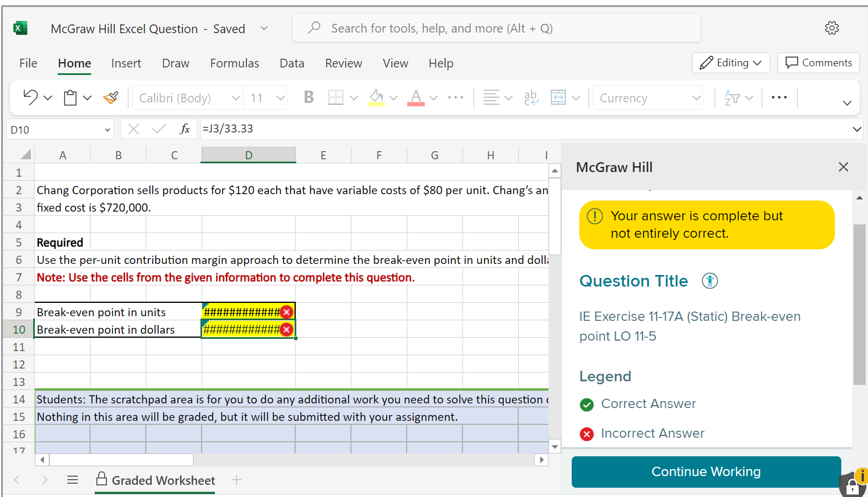Image resolution: width=868 pixels, height=497 pixels.
Task: Click the Sort and Filter icon
Action: tap(733, 97)
